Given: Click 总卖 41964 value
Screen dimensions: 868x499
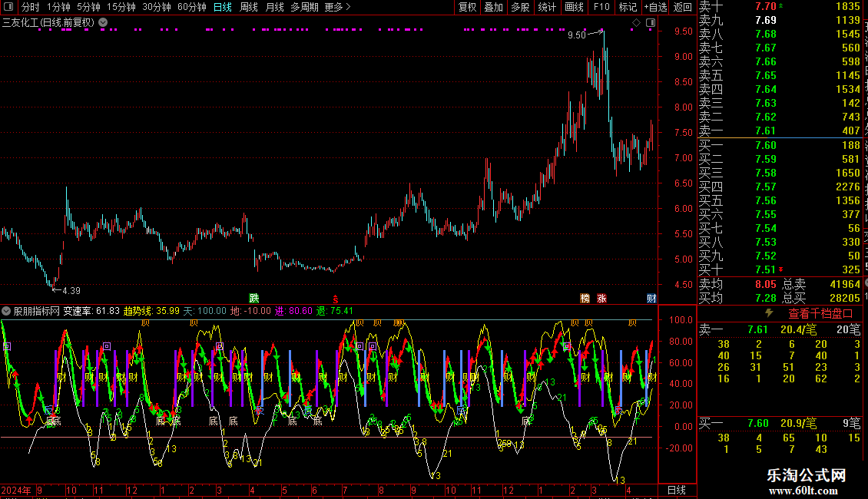Looking at the screenshot, I should pyautogui.click(x=845, y=284).
